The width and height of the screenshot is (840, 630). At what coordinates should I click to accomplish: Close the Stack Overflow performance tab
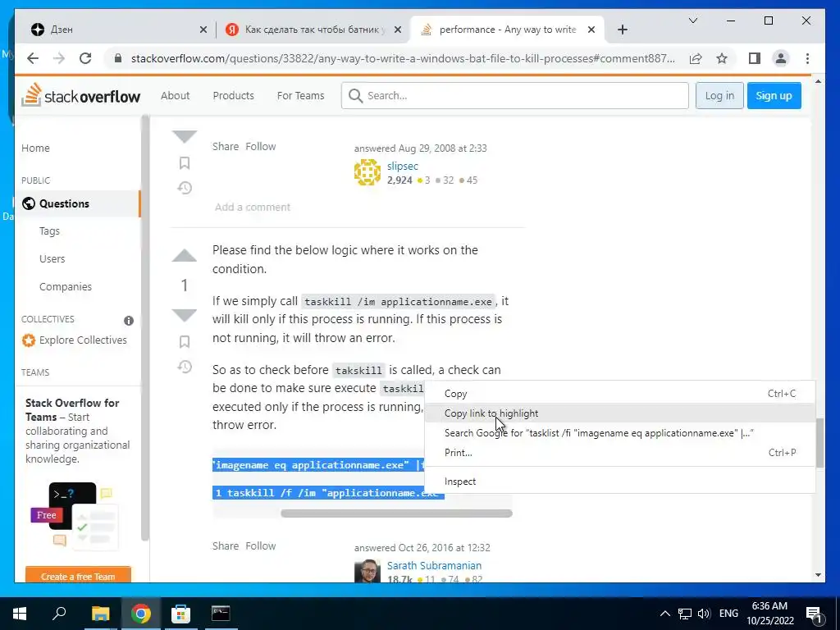click(x=591, y=30)
